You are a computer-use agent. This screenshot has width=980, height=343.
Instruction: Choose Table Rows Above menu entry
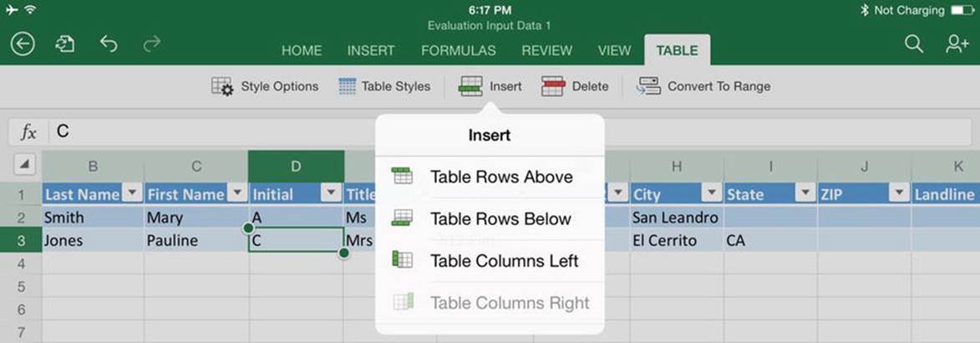pyautogui.click(x=490, y=177)
